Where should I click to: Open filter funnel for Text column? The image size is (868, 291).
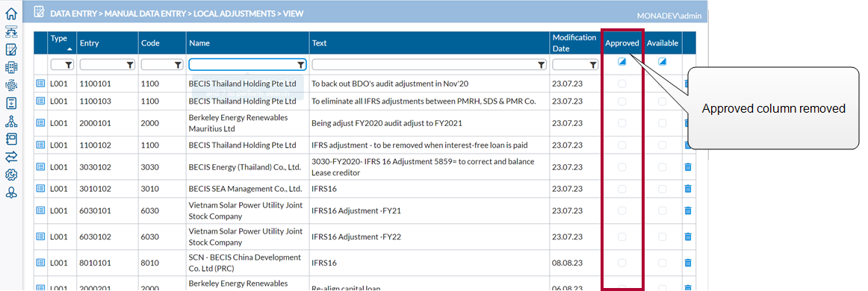click(x=542, y=65)
